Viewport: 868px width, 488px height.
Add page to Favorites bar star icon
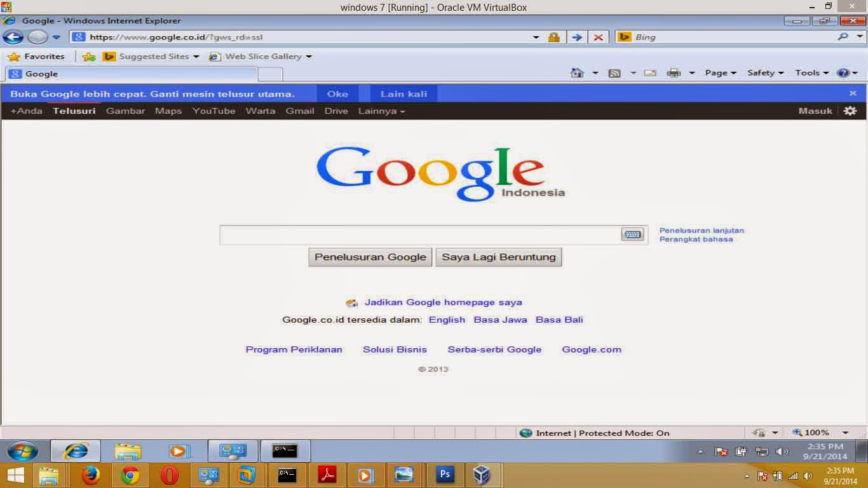89,57
